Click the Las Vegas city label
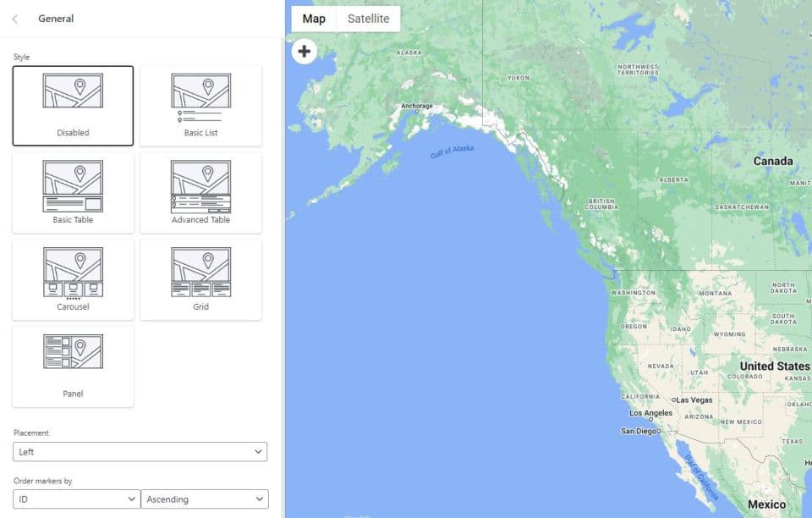Image resolution: width=812 pixels, height=518 pixels. tap(694, 400)
